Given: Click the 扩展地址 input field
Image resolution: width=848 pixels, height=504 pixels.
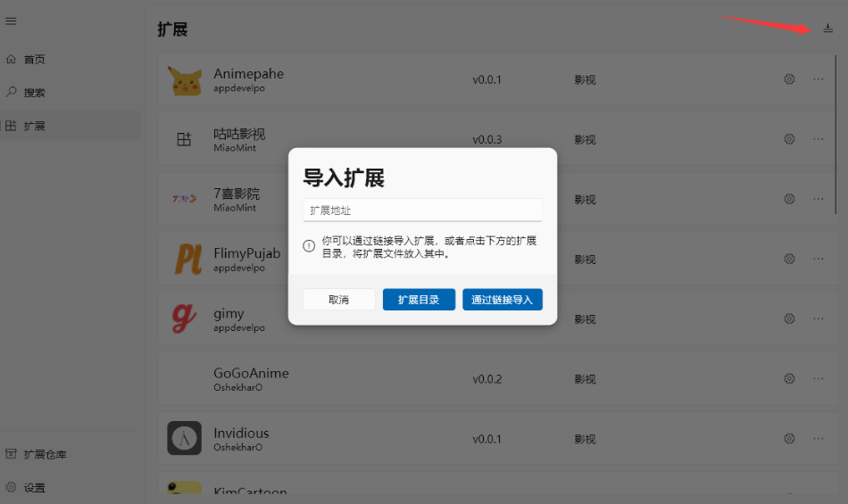Looking at the screenshot, I should [x=422, y=211].
